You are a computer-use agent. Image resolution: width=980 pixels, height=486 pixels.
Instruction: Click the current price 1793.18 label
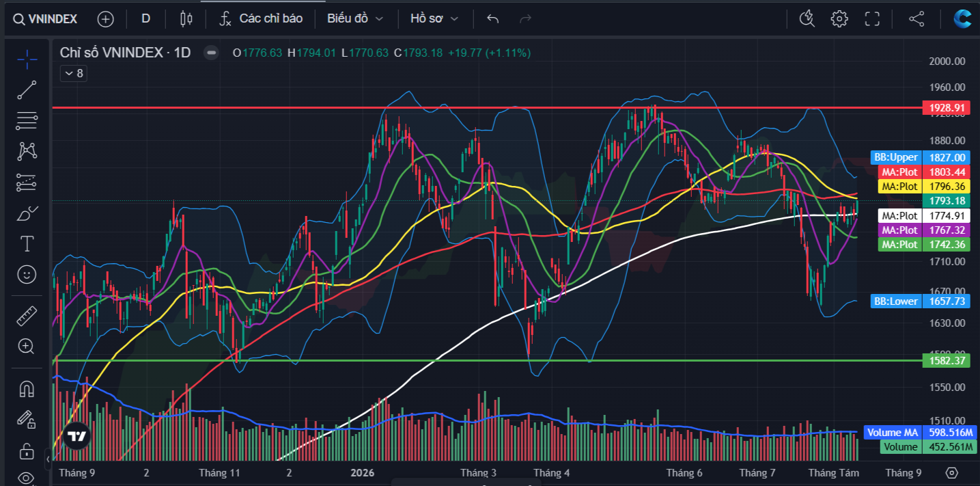tap(946, 201)
